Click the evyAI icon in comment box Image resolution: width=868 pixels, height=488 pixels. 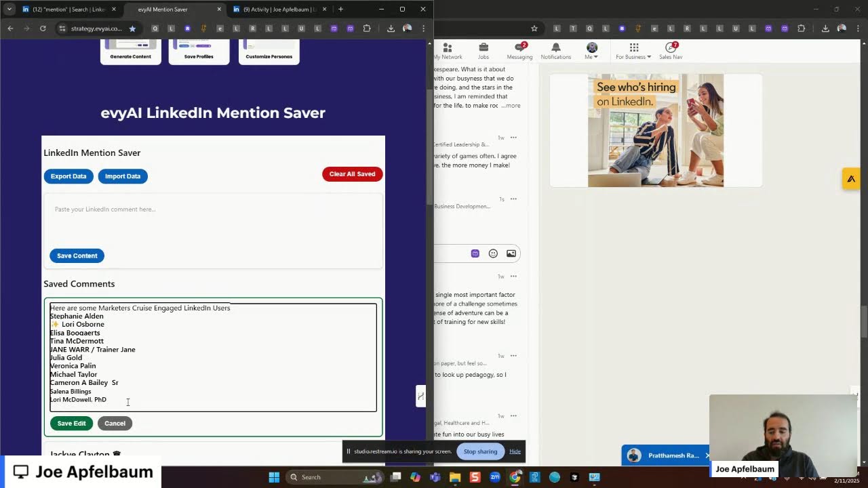coord(475,253)
